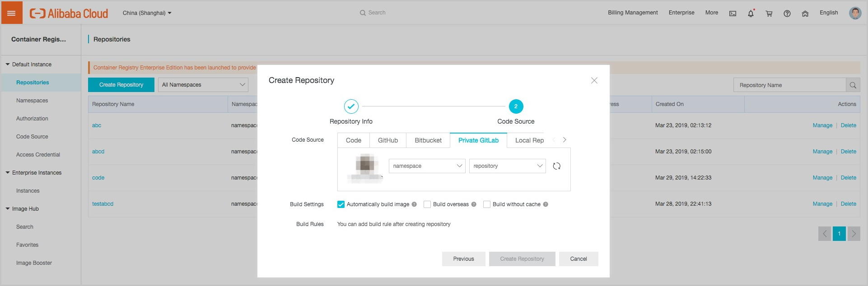
Task: Uncheck Automatically build image
Action: point(341,204)
